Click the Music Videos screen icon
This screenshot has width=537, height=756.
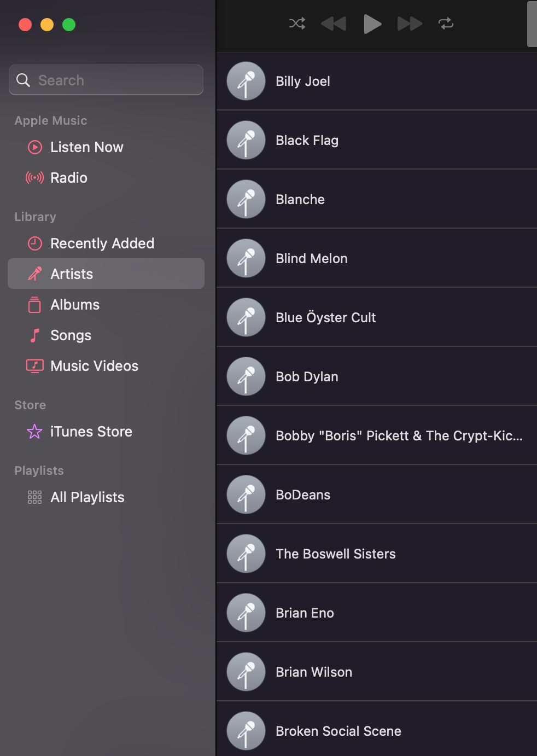(35, 366)
